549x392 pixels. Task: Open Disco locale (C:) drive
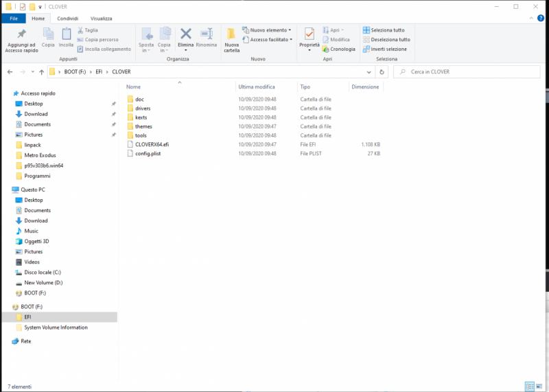(x=43, y=273)
